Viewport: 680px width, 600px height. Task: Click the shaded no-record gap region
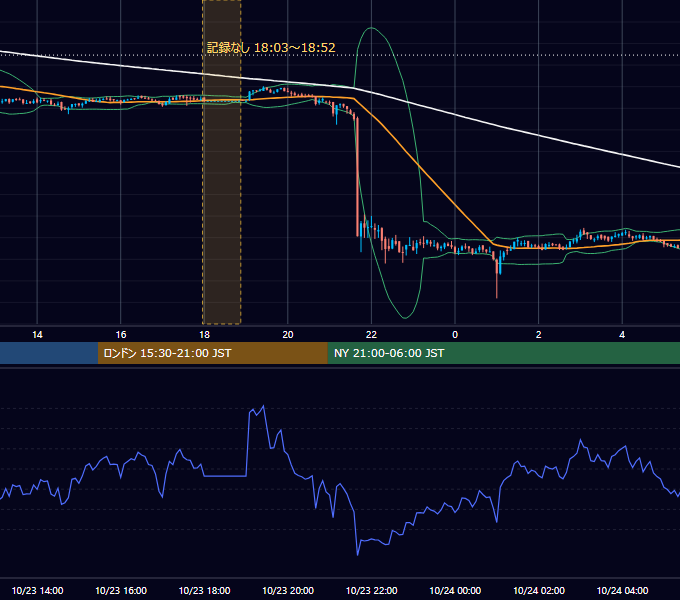click(x=222, y=162)
